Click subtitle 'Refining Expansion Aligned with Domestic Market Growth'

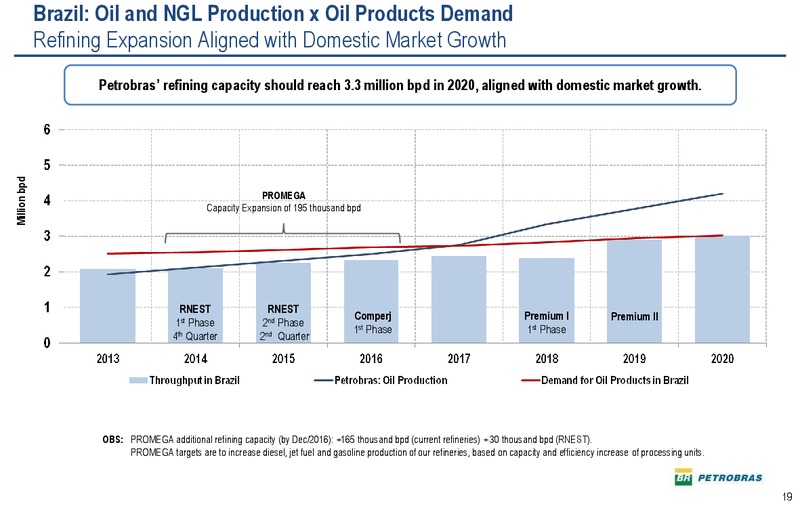pos(269,40)
